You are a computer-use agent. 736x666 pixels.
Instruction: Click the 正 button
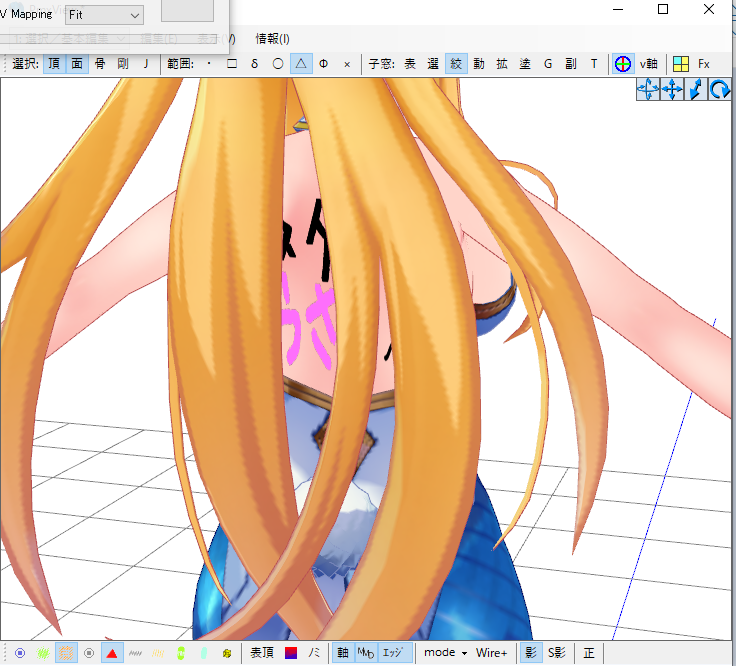[x=589, y=653]
